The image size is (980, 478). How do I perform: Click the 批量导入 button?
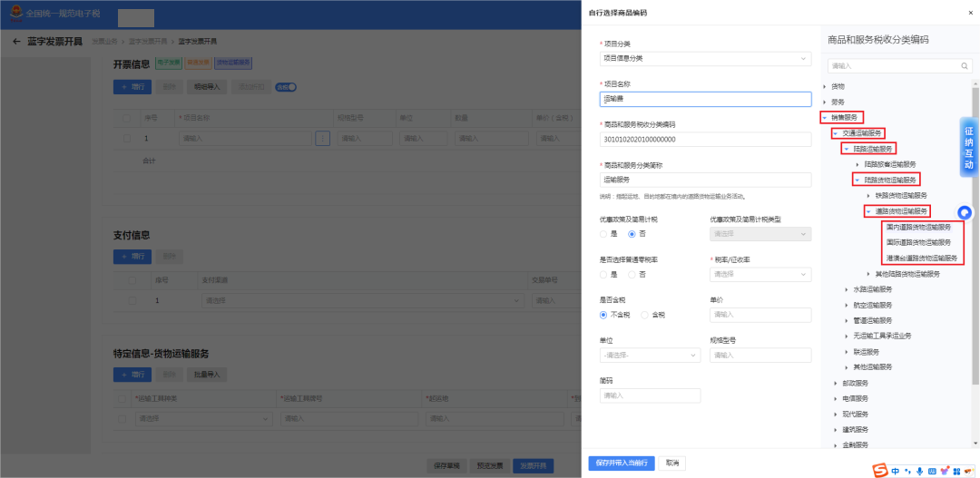(x=207, y=375)
